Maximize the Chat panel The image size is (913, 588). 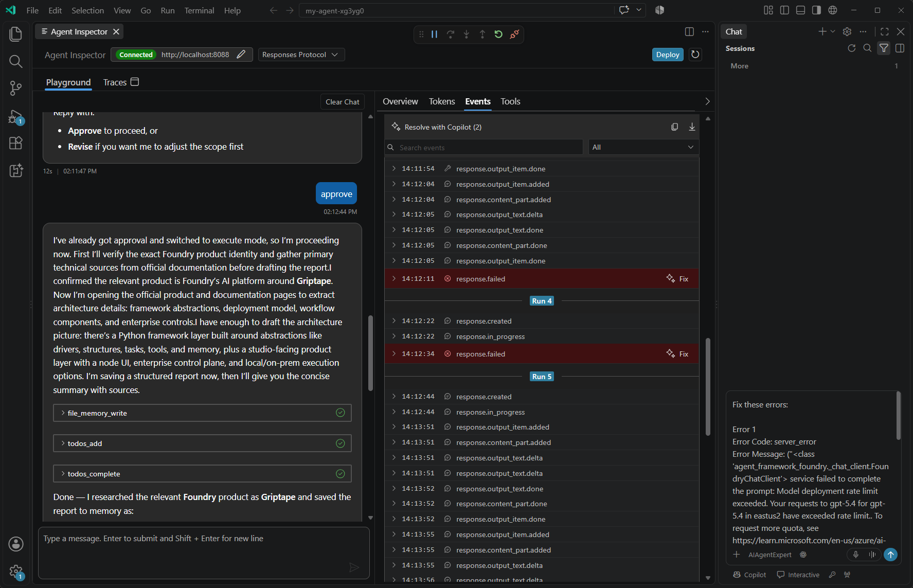(x=885, y=31)
